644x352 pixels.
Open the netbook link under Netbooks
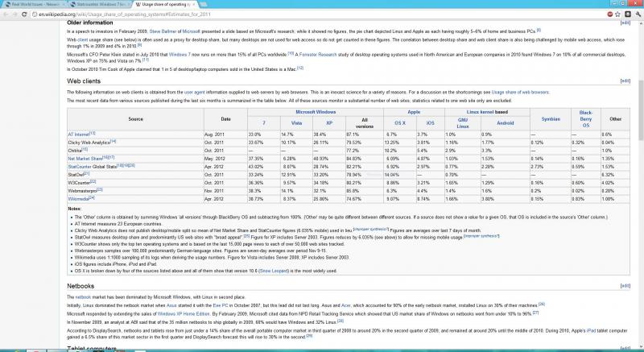click(x=83, y=297)
